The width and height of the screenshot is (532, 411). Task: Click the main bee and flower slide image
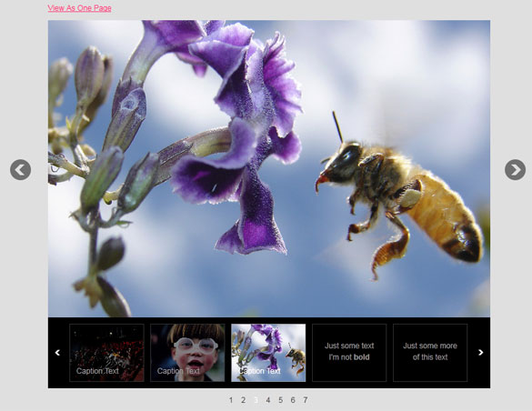click(x=269, y=168)
